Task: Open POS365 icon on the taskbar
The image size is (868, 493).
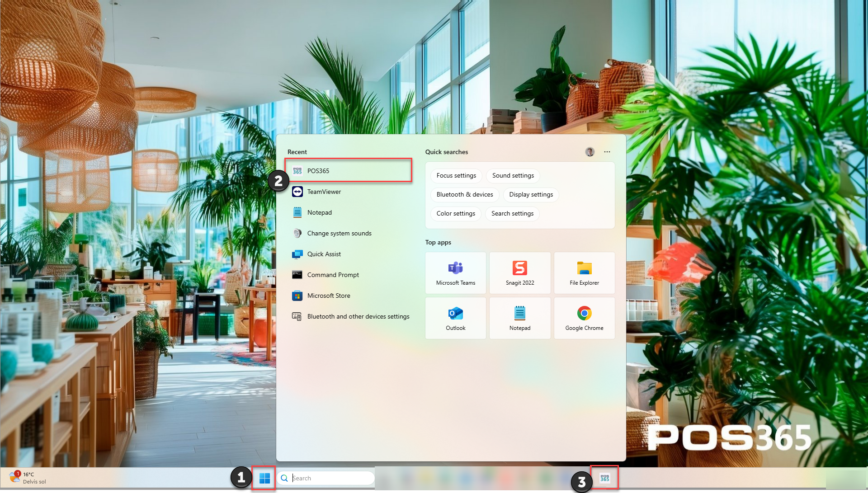Action: tap(604, 478)
